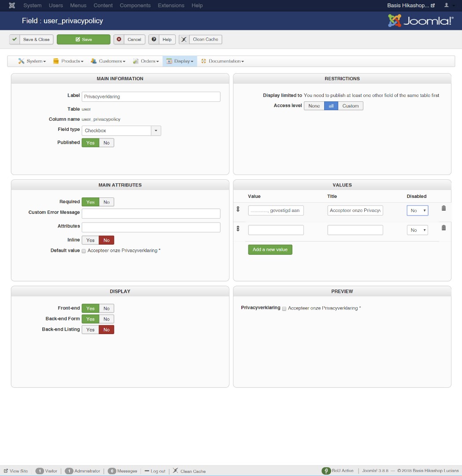The height and width of the screenshot is (476, 462).
Task: Click the Joomla logo icon in top menu
Action: pos(12,5)
